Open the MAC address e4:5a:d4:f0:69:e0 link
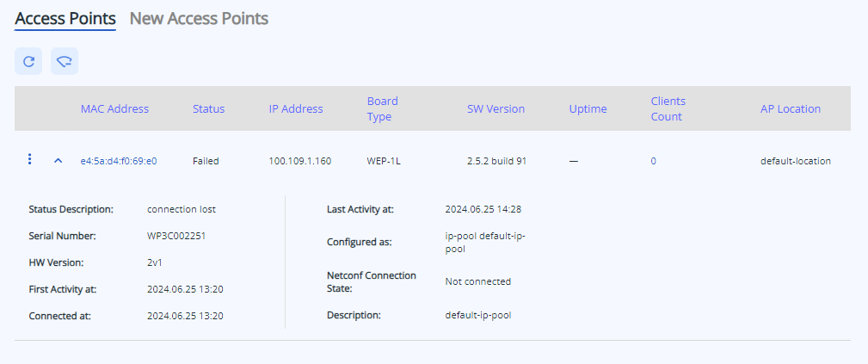 coord(119,161)
